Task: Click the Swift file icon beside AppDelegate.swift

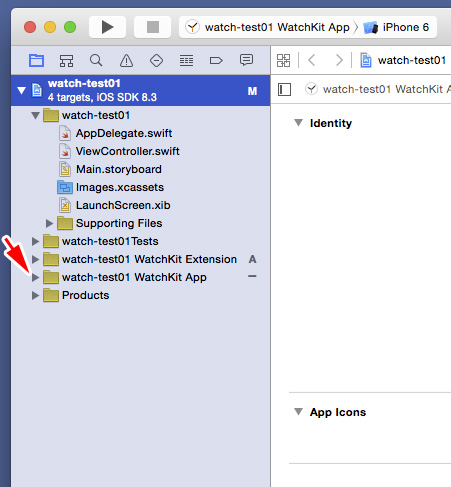Action: (x=65, y=133)
